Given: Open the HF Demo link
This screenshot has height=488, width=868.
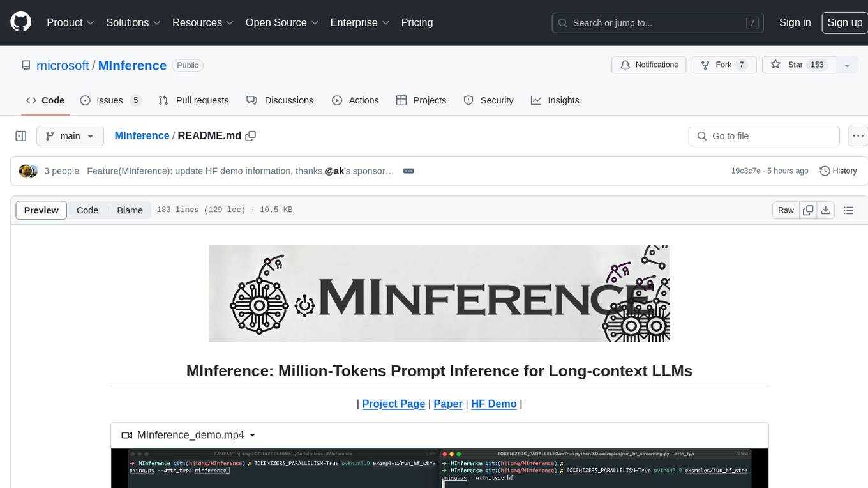Looking at the screenshot, I should coord(494,404).
